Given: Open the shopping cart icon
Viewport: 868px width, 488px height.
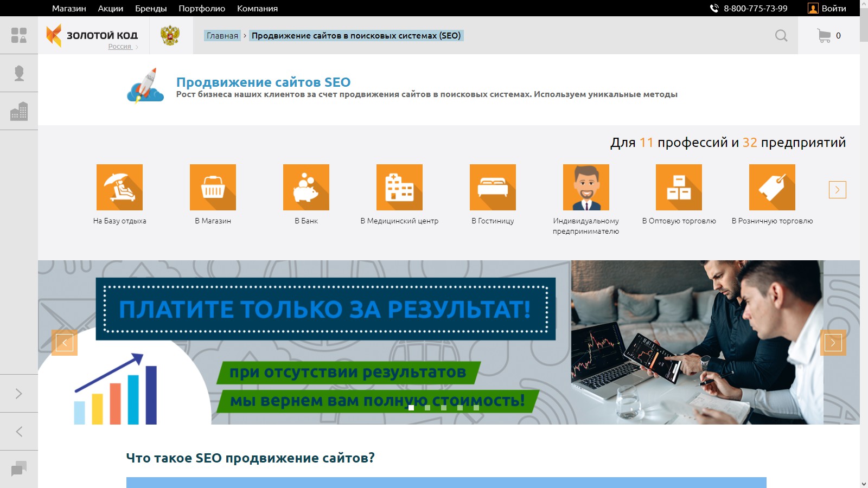Looking at the screenshot, I should pyautogui.click(x=824, y=36).
